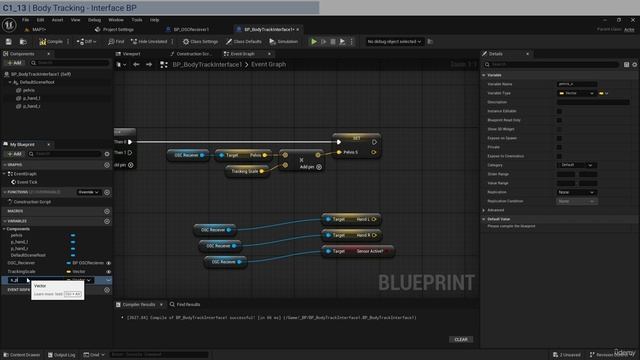640x360 pixels.
Task: Switch to the Viewport tab
Action: [128, 54]
